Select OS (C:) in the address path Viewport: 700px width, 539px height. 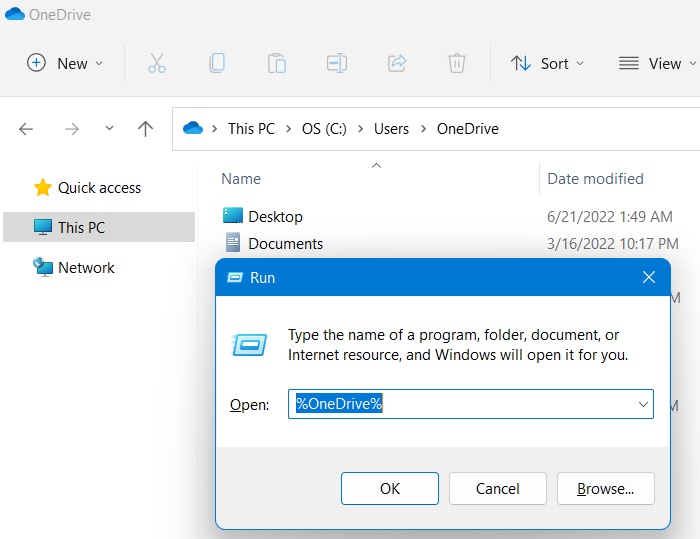click(324, 129)
